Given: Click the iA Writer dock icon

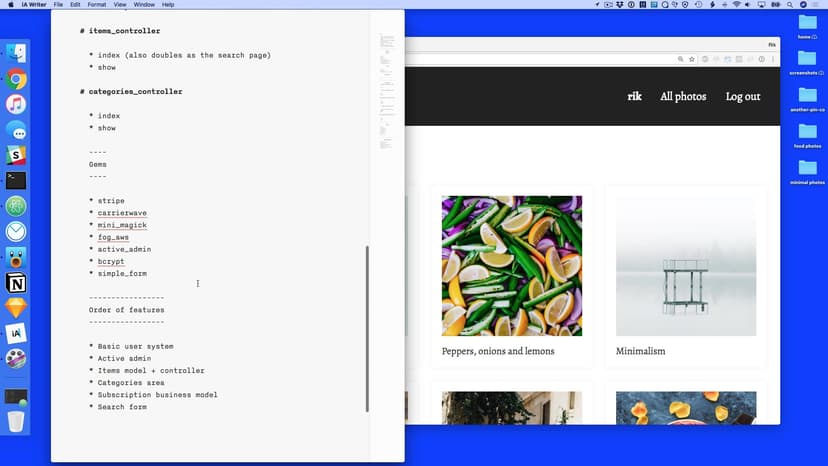Looking at the screenshot, I should tap(16, 334).
